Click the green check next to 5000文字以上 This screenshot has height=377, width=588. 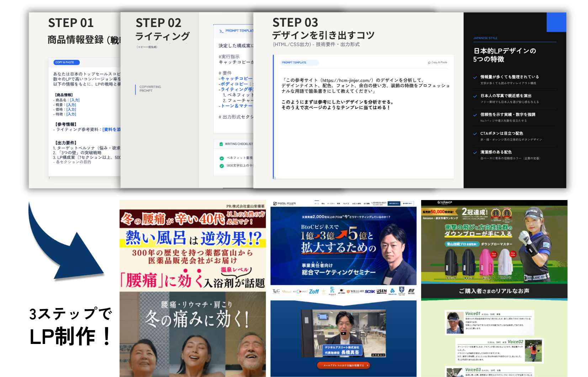pyautogui.click(x=222, y=166)
